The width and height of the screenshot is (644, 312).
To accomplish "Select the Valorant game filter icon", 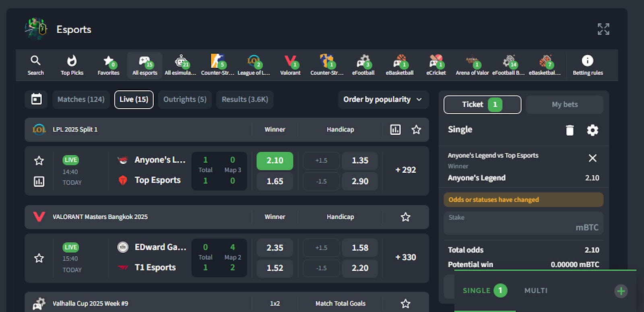I will [290, 65].
